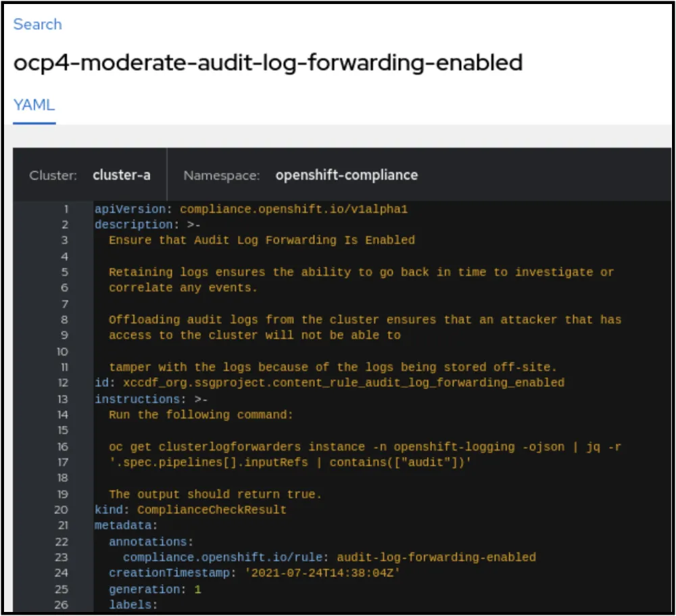This screenshot has width=676, height=616.
Task: Click the xccdf_org.ssgproject id value
Action: tap(339, 383)
